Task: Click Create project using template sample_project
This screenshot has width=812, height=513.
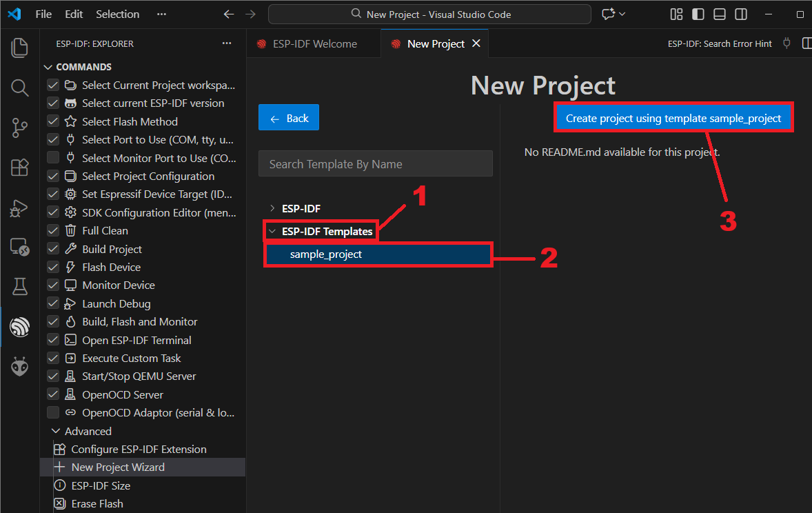Action: pos(673,119)
